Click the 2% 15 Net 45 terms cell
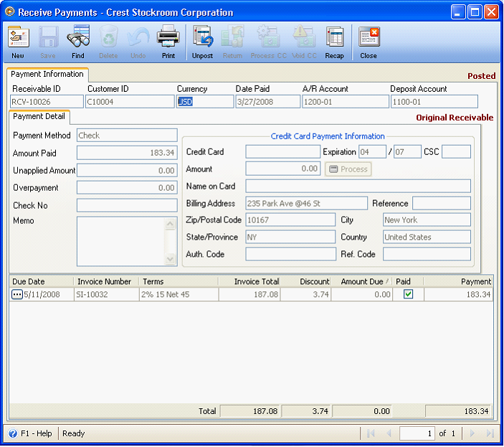Screen dimensions: 504x447 pyautogui.click(x=179, y=294)
